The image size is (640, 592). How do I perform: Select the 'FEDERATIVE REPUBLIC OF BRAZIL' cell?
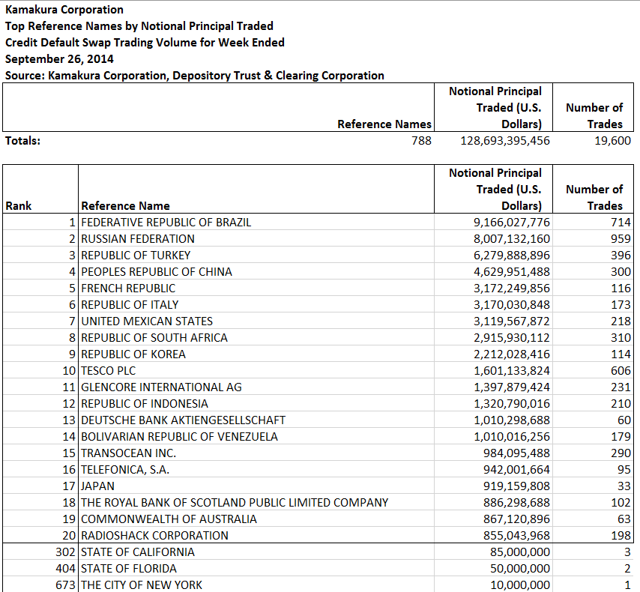(x=256, y=222)
